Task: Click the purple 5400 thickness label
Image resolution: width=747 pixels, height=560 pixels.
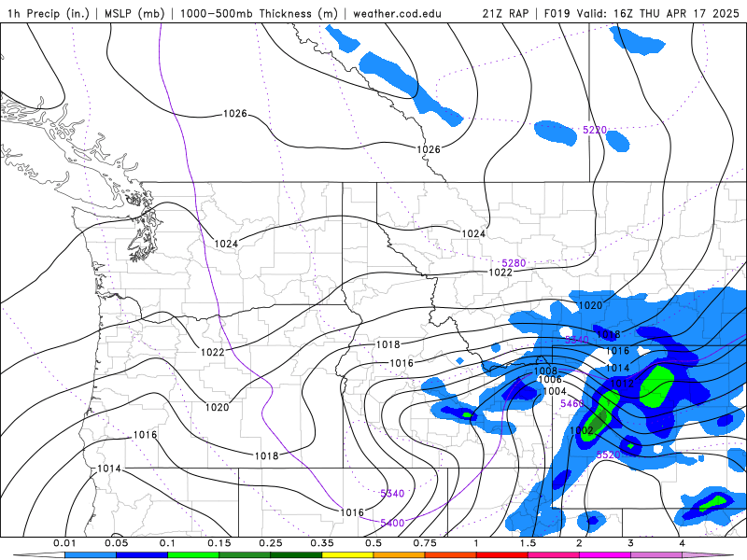Action: 392,523
